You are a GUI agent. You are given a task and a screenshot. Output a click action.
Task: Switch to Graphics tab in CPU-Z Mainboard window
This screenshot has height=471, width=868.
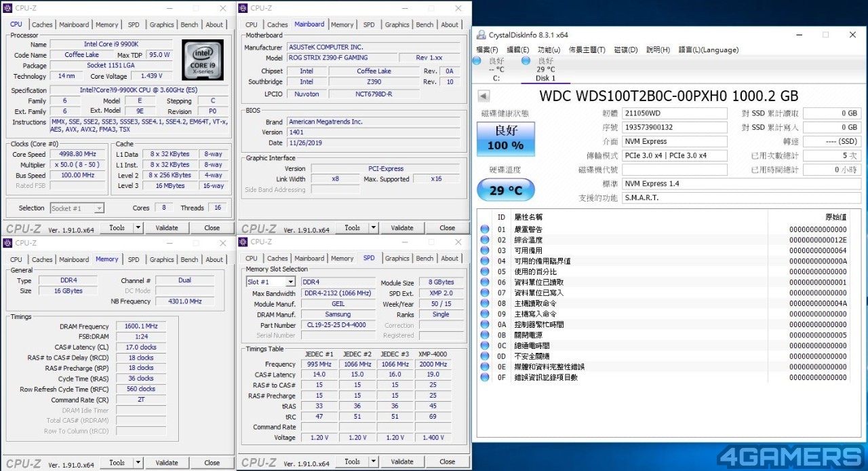pyautogui.click(x=397, y=24)
